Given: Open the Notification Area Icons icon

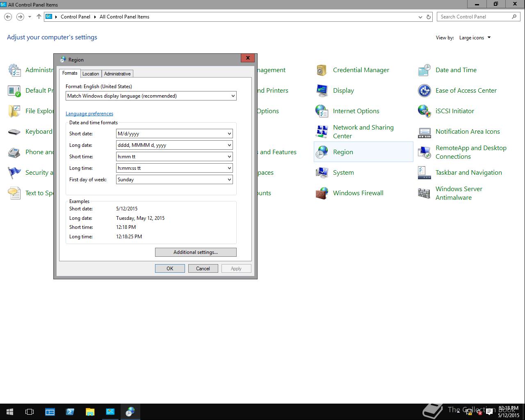Looking at the screenshot, I should point(424,132).
